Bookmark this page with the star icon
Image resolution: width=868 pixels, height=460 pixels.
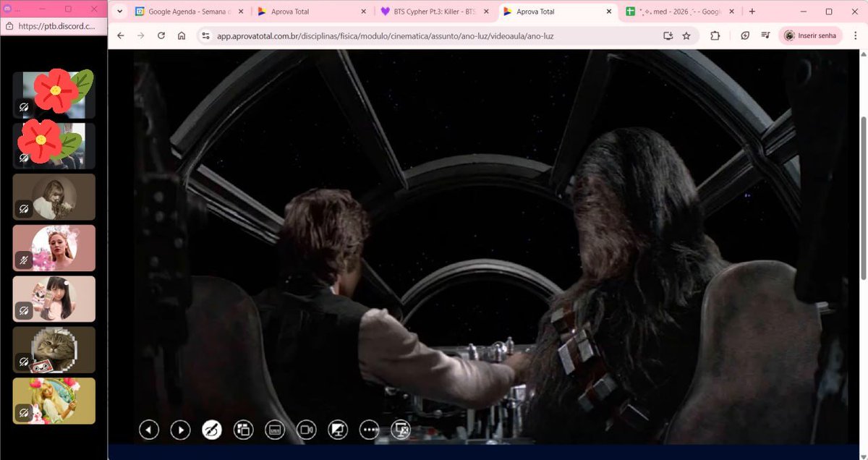686,35
